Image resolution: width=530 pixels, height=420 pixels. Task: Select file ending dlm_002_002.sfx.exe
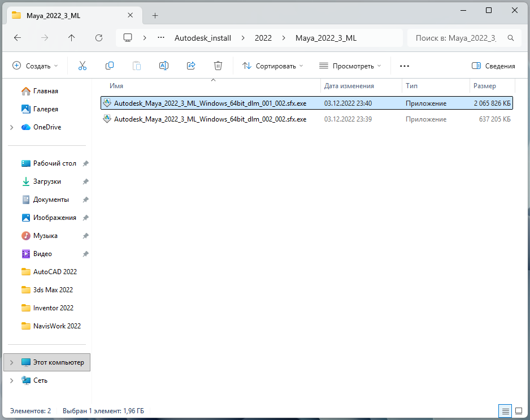(x=307, y=119)
